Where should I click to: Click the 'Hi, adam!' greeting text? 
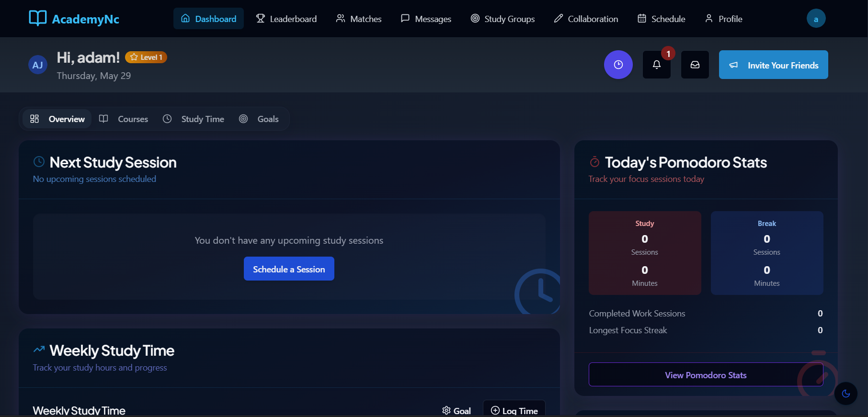click(88, 57)
